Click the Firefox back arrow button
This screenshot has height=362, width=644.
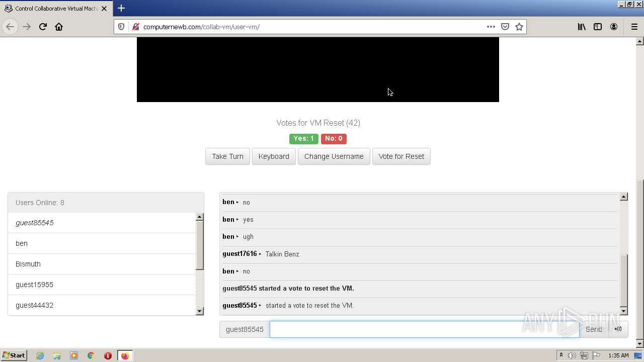coord(10,27)
